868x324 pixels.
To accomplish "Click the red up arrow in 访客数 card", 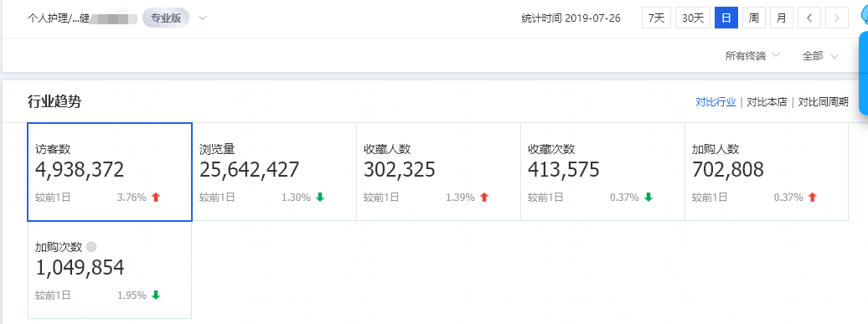I will tap(156, 197).
